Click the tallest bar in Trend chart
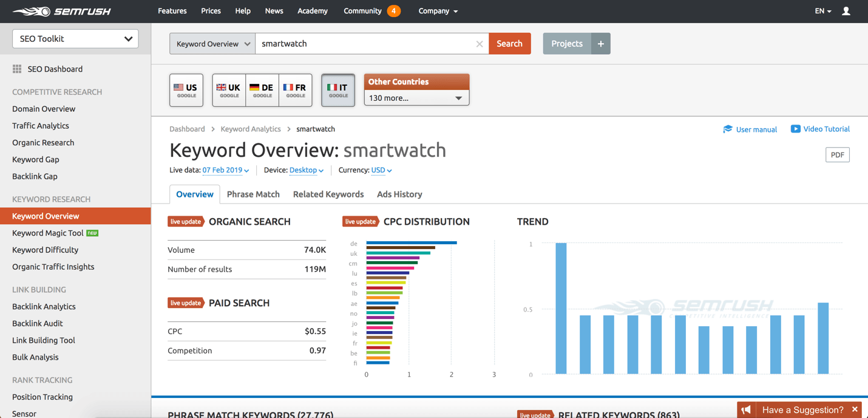Image resolution: width=868 pixels, height=418 pixels. [x=561, y=308]
